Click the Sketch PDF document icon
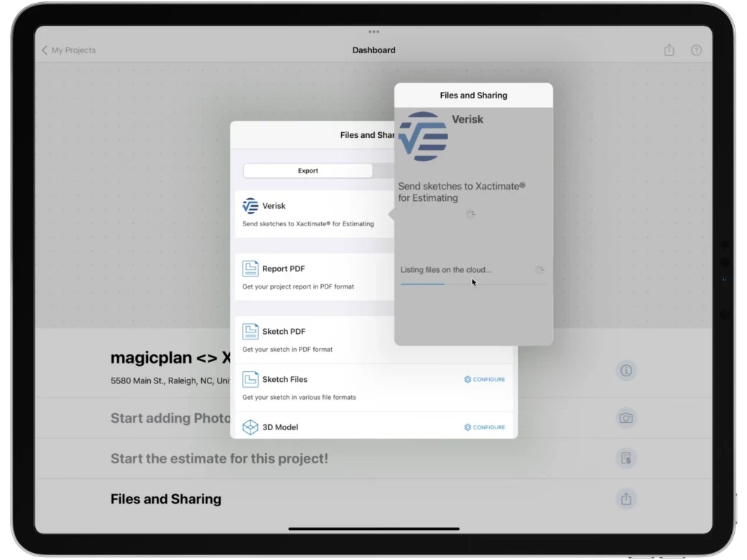 250,332
